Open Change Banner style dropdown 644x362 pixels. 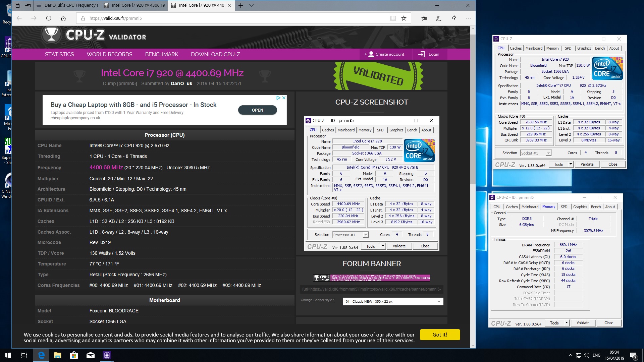point(393,301)
